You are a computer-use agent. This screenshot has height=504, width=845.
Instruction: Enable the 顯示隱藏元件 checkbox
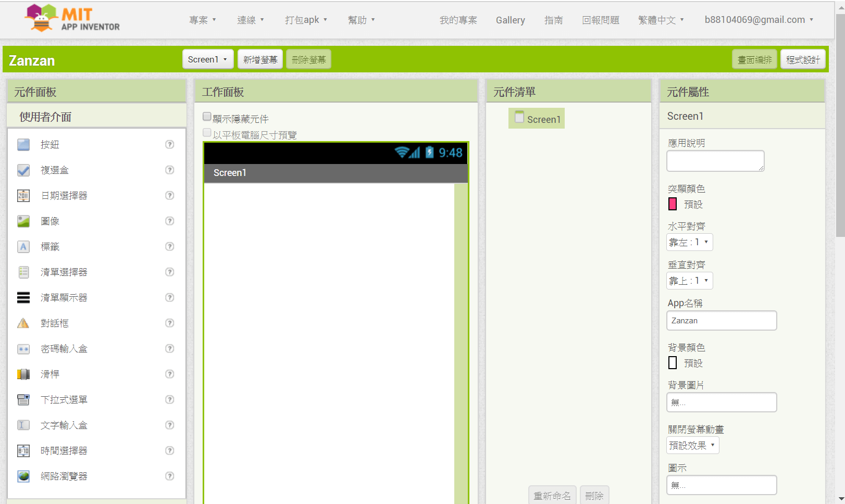207,117
